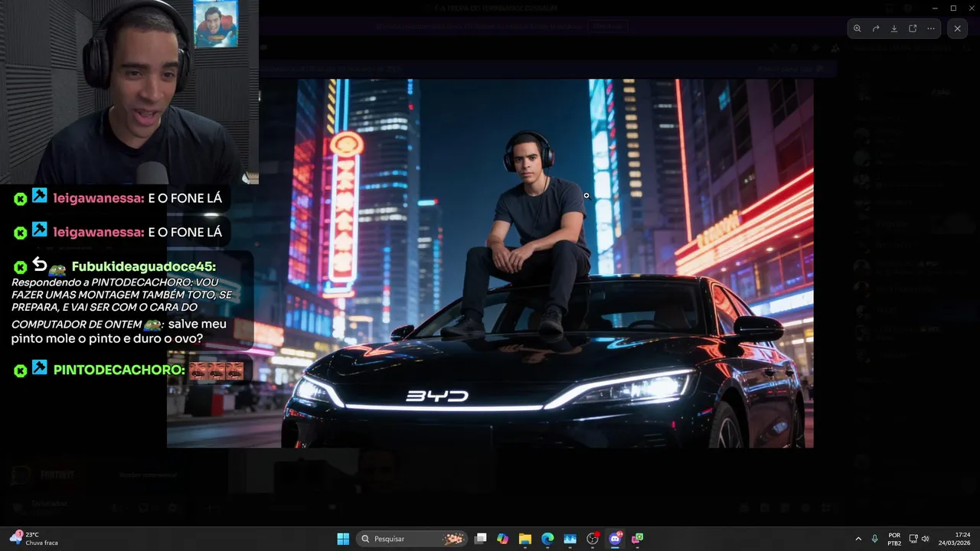Switch to Discord on the taskbar
This screenshot has height=551, width=980.
click(x=615, y=539)
